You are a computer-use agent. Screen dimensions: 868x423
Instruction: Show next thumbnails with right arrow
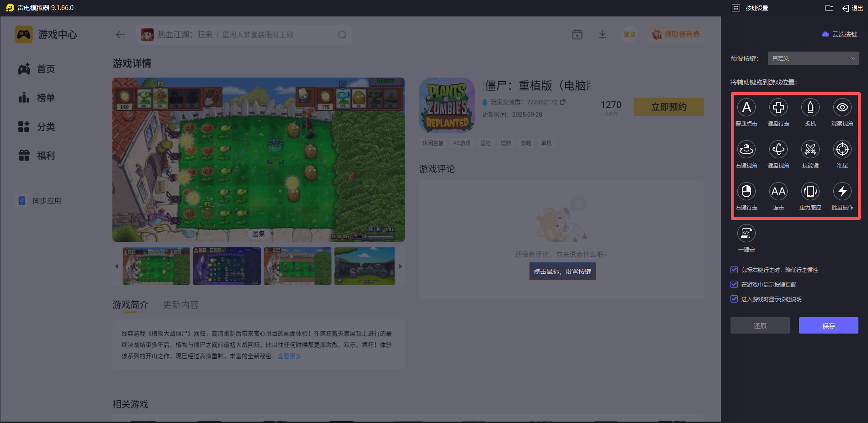pos(400,266)
